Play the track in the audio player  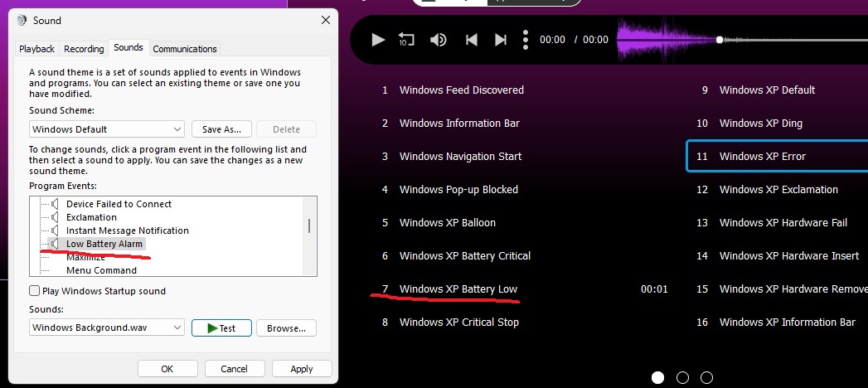pyautogui.click(x=378, y=40)
